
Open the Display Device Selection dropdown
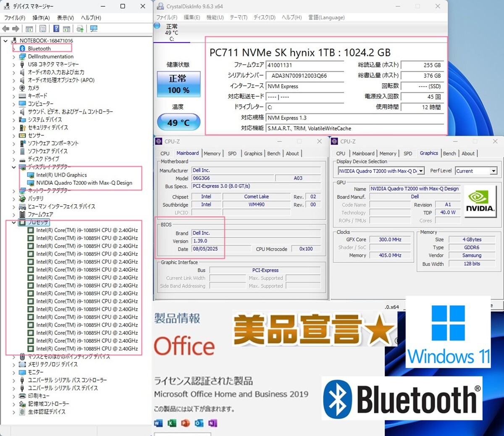coord(421,171)
